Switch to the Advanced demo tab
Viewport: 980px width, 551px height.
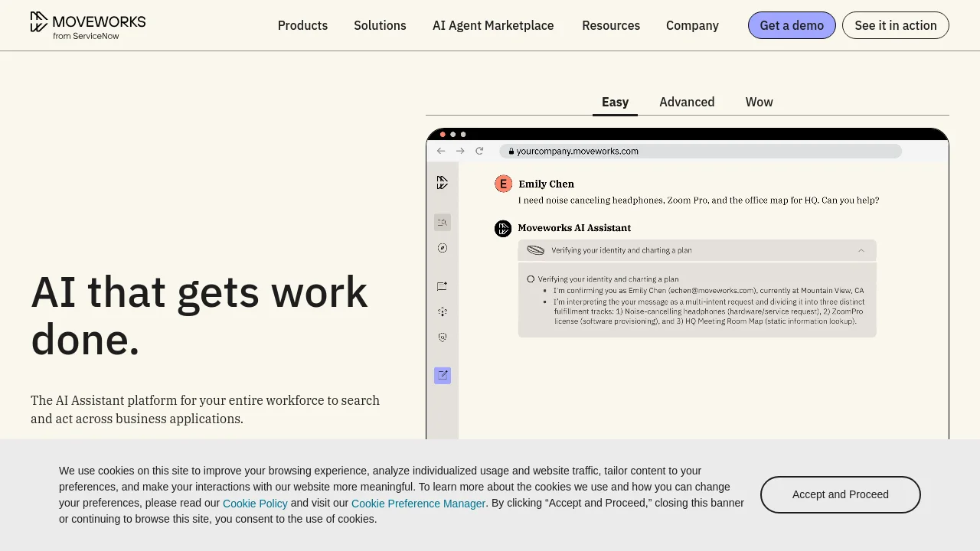[687, 102]
